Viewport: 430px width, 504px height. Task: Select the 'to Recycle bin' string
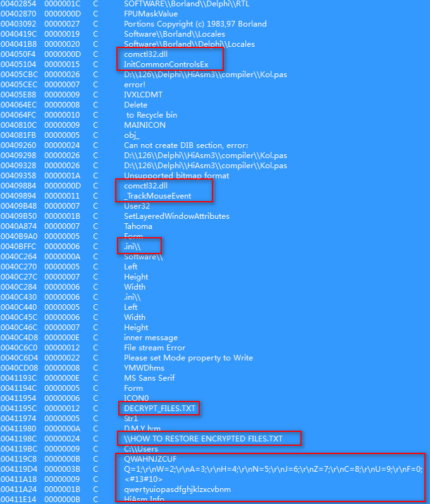pyautogui.click(x=152, y=115)
